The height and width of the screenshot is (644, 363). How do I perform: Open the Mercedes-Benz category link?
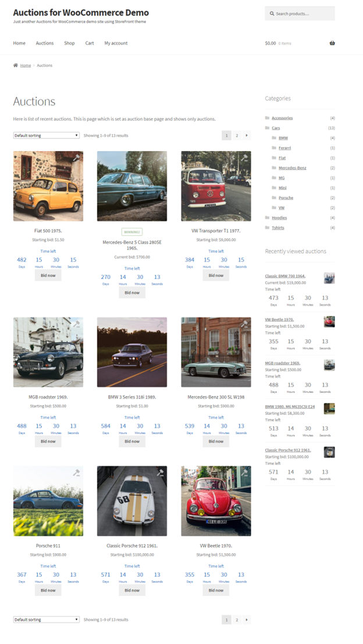[292, 168]
